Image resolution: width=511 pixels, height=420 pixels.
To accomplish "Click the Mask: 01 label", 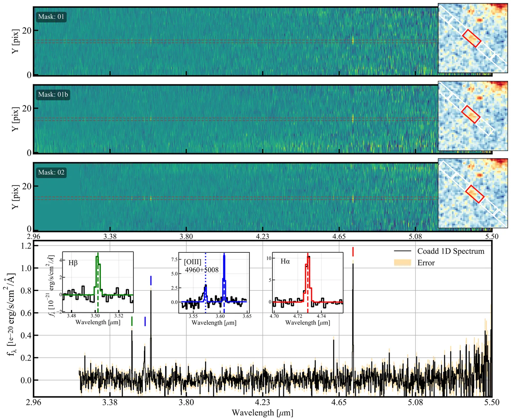I will [x=51, y=17].
